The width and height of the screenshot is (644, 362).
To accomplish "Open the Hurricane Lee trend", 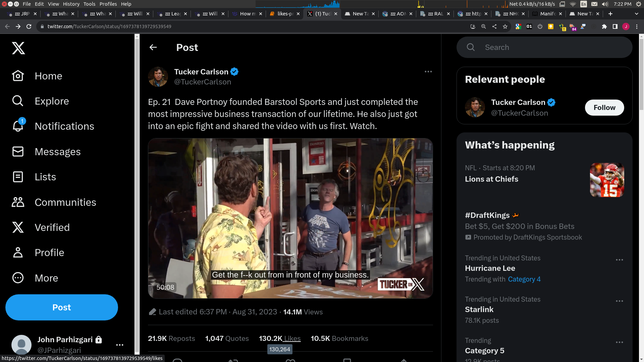I will tap(490, 268).
